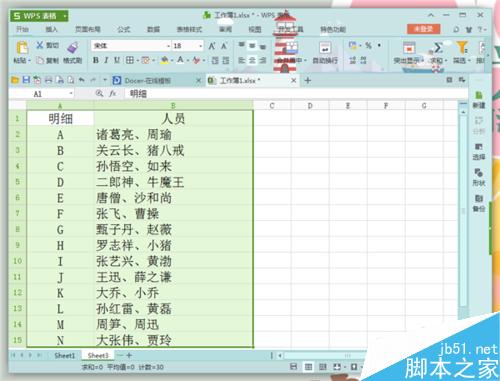Click the Filter funnel icon
The height and width of the screenshot is (381, 500).
(x=462, y=48)
